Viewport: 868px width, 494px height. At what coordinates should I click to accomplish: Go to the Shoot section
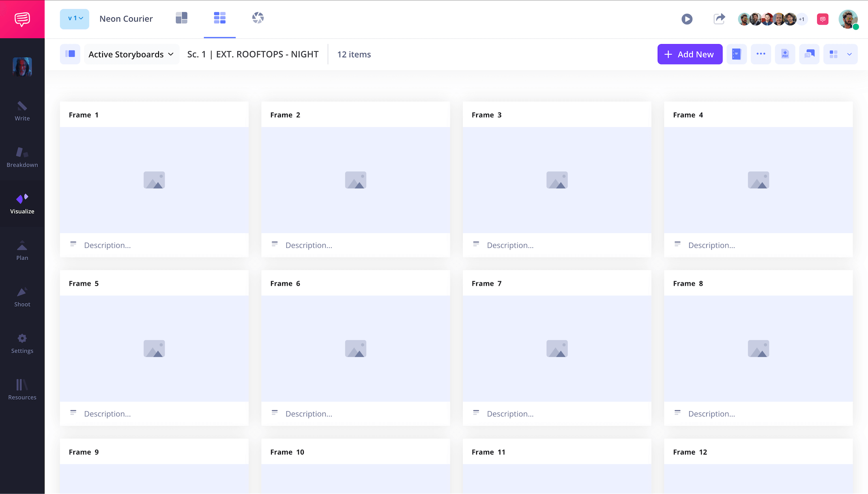[22, 296]
